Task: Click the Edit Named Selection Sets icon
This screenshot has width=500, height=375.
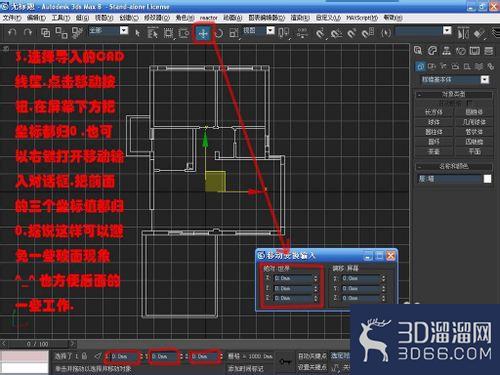Action: [386, 33]
